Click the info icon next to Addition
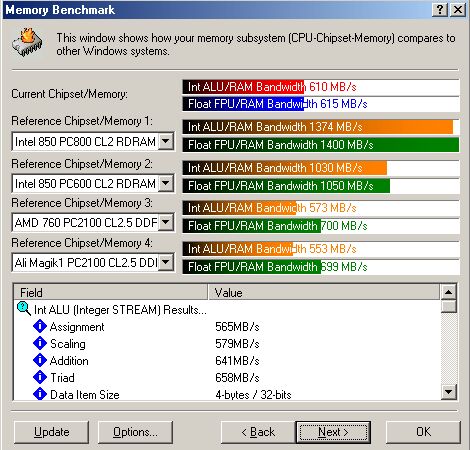Viewport: 470px width, 450px height. [40, 360]
